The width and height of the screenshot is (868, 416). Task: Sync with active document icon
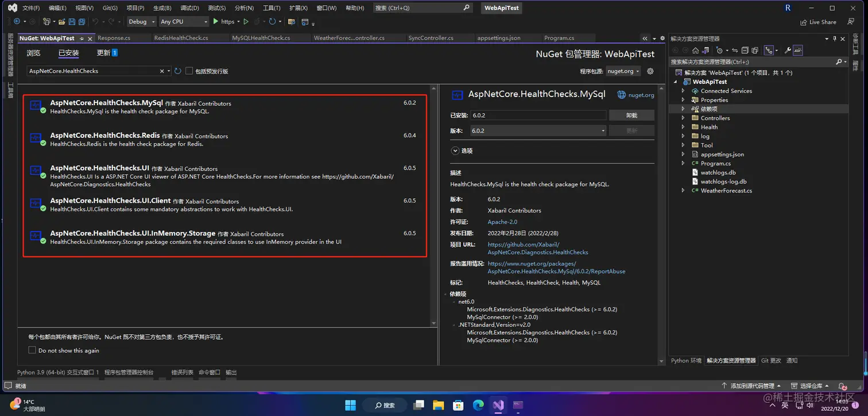[x=735, y=51]
